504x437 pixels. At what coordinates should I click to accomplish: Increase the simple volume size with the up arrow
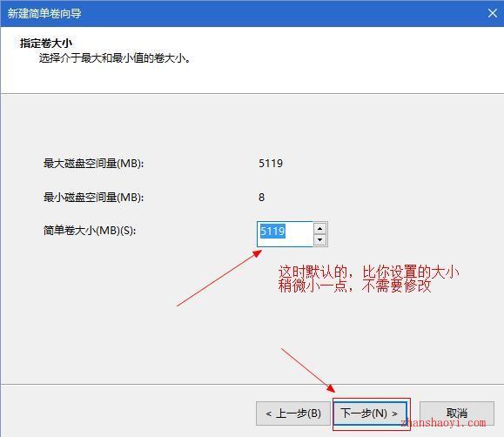[x=319, y=229]
